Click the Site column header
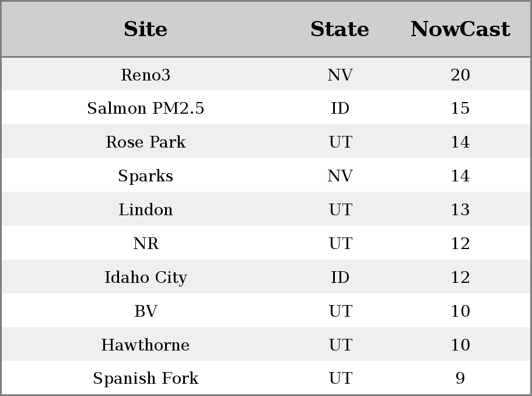532x396 pixels. click(145, 29)
